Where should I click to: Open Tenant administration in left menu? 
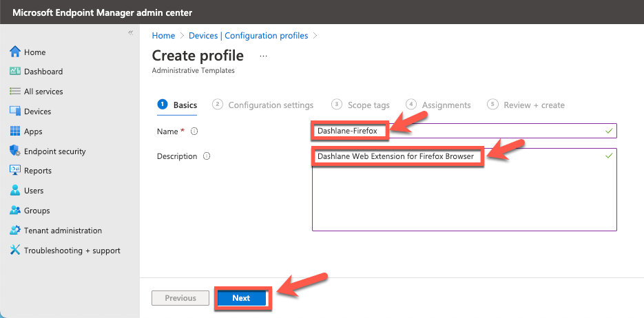click(63, 231)
